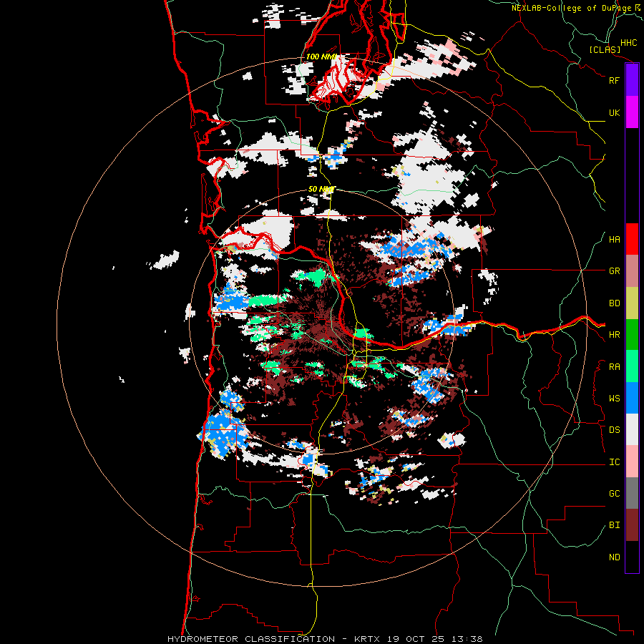644x644 pixels.
Task: Select the BI brown legend swatch
Action: (632, 525)
